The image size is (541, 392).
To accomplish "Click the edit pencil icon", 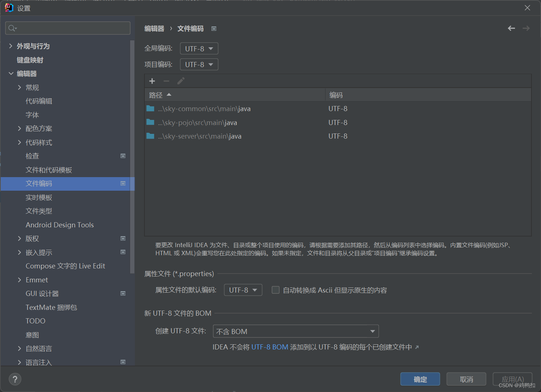I will pos(181,81).
